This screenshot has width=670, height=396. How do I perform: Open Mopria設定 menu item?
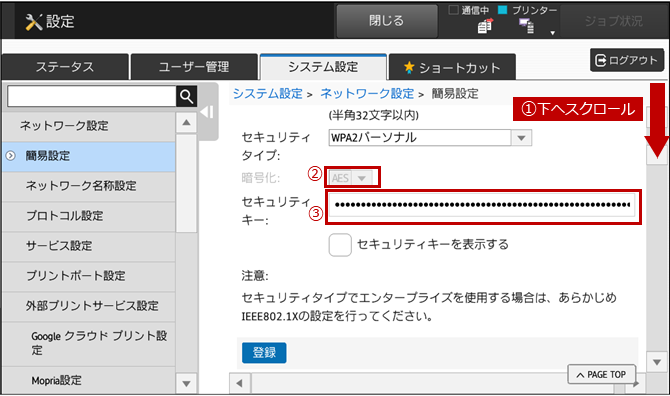pos(88,380)
